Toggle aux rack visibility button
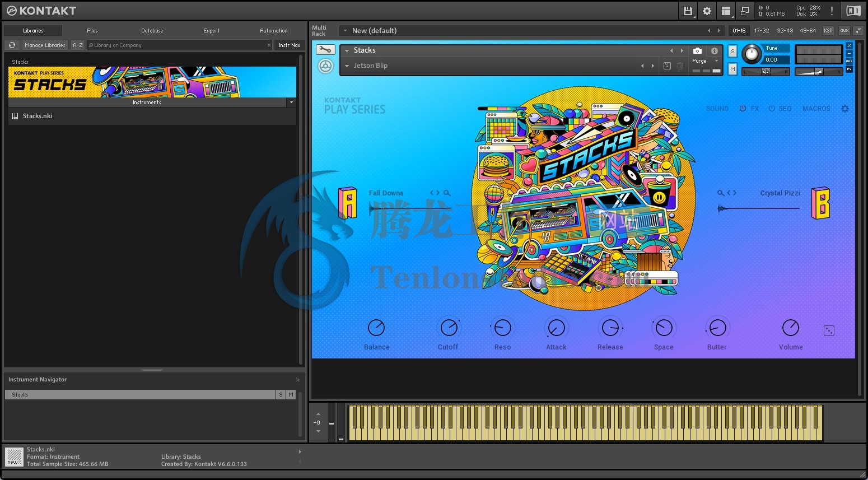The width and height of the screenshot is (868, 480). [844, 30]
